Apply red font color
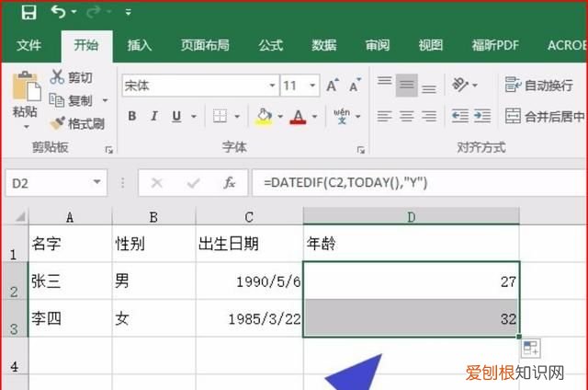The height and width of the screenshot is (390, 588). 298,117
